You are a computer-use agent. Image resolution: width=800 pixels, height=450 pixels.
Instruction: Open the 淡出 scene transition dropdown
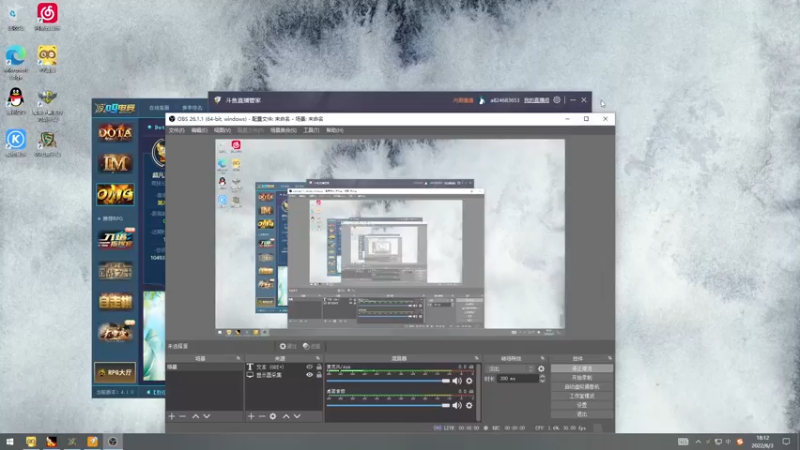(x=510, y=368)
